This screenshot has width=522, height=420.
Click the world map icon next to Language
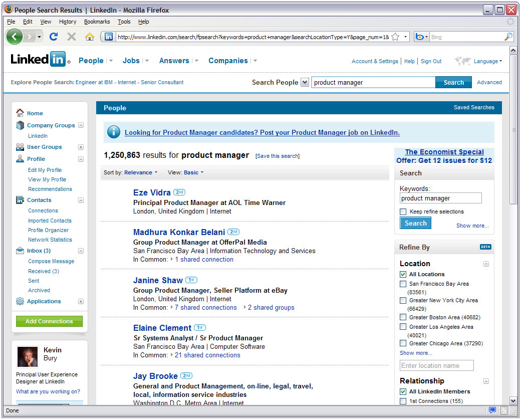(x=463, y=61)
